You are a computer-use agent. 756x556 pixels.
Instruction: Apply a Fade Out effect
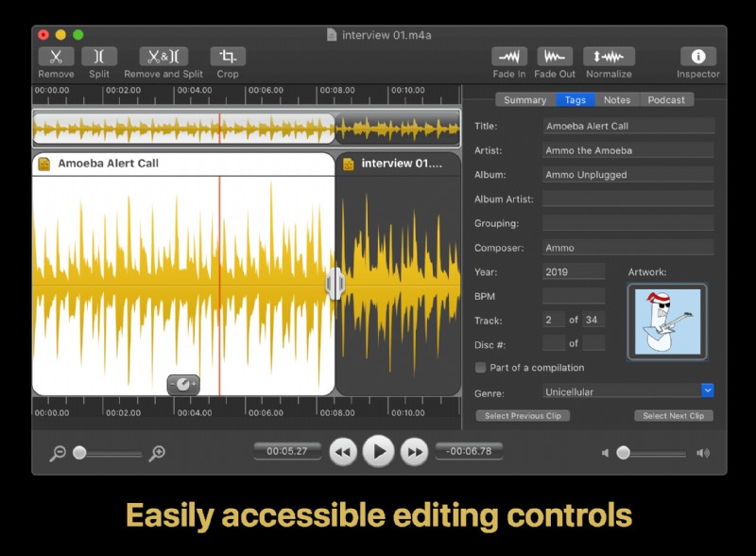[x=555, y=57]
